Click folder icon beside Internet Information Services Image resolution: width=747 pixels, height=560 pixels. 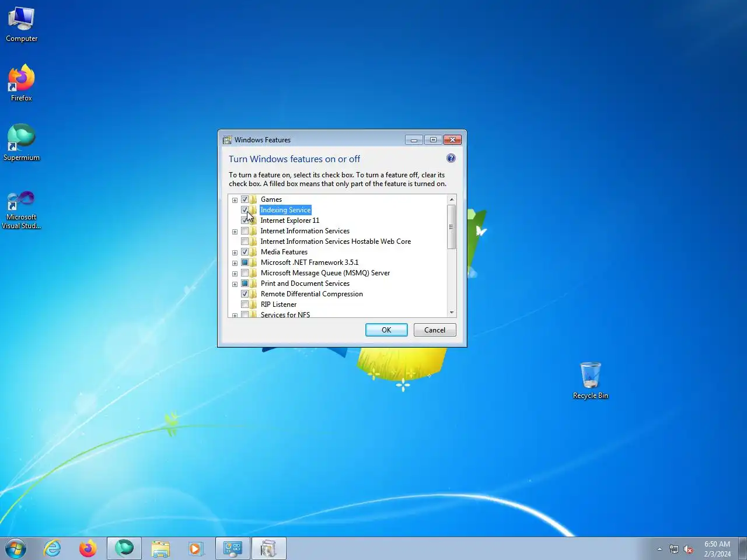coord(253,231)
